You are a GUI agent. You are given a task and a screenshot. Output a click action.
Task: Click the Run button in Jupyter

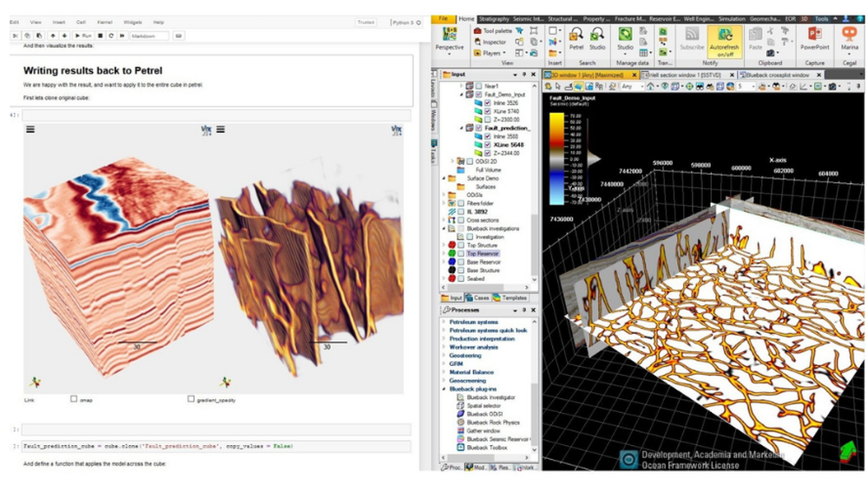pos(83,36)
